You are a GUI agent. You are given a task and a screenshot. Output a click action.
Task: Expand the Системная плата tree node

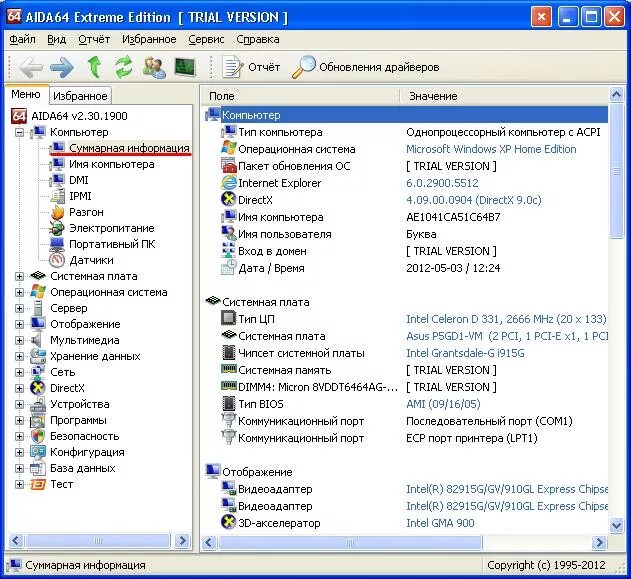(19, 276)
